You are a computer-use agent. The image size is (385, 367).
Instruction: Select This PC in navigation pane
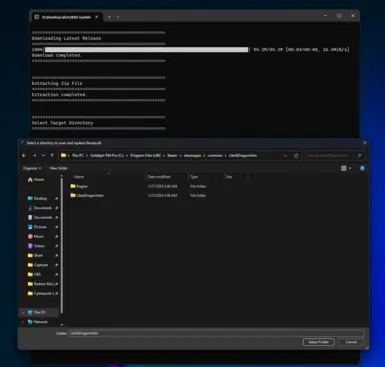pyautogui.click(x=37, y=312)
